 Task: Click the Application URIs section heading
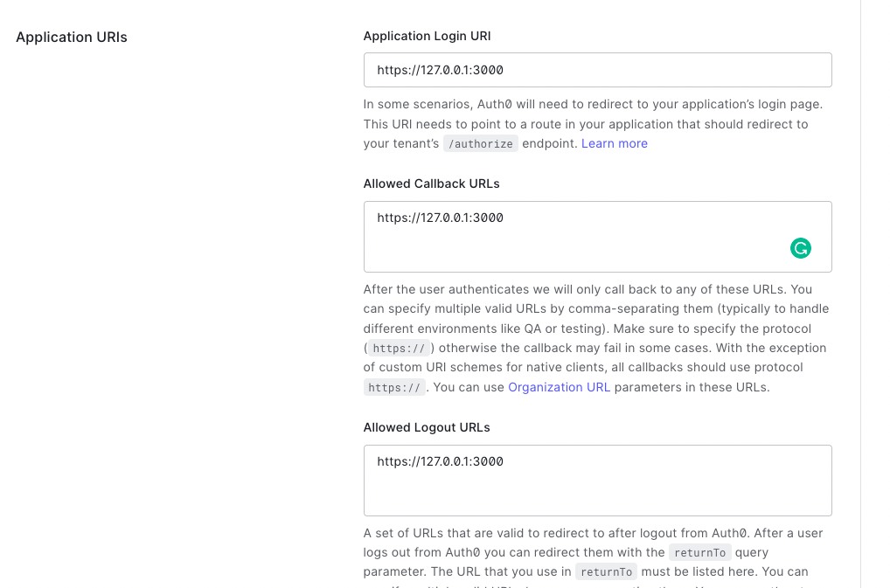click(72, 38)
